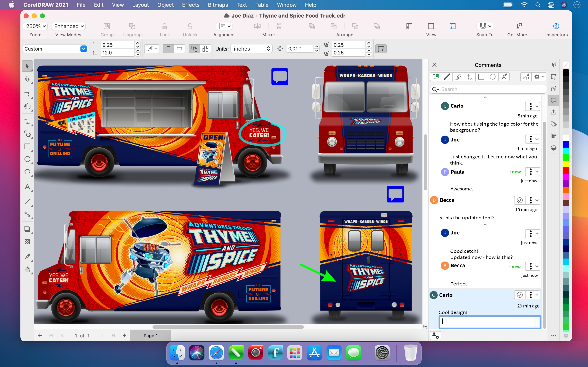Click the Inspectors panel icon
Image resolution: width=588 pixels, height=367 pixels.
pyautogui.click(x=556, y=26)
